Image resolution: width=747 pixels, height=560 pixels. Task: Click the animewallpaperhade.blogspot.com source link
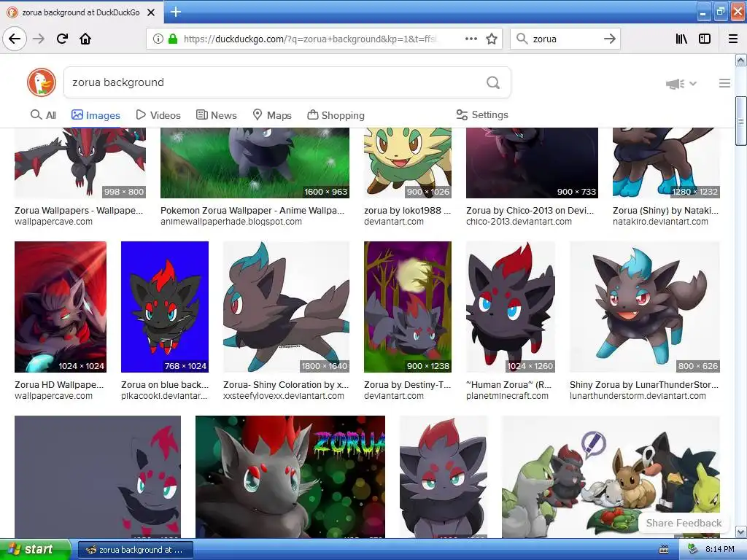tap(231, 222)
